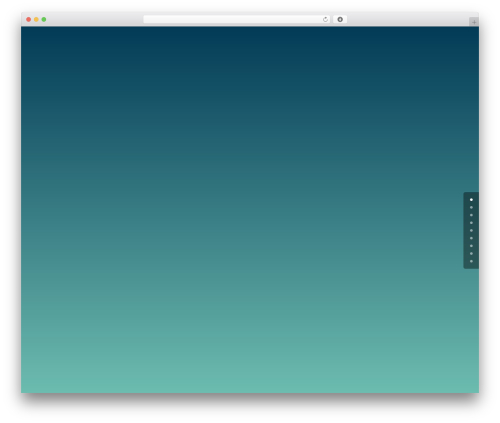Go to last ninth navigation dot

pyautogui.click(x=471, y=261)
